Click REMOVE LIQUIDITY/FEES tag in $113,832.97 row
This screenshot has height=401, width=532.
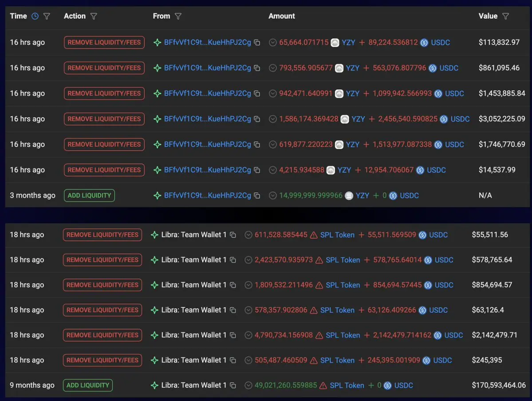tap(104, 43)
